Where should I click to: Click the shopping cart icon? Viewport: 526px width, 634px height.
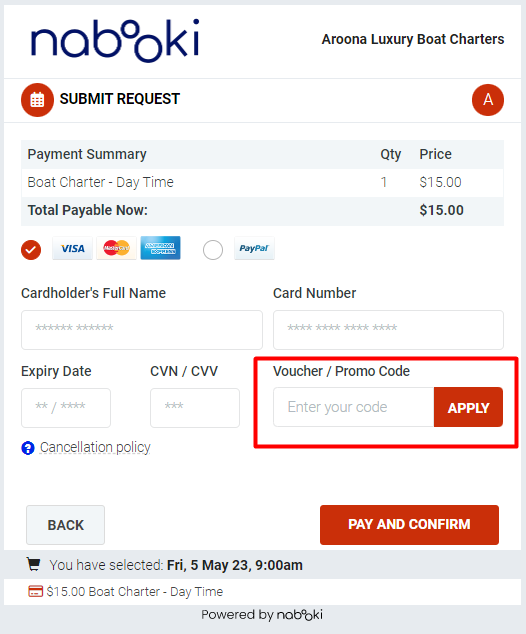[34, 564]
